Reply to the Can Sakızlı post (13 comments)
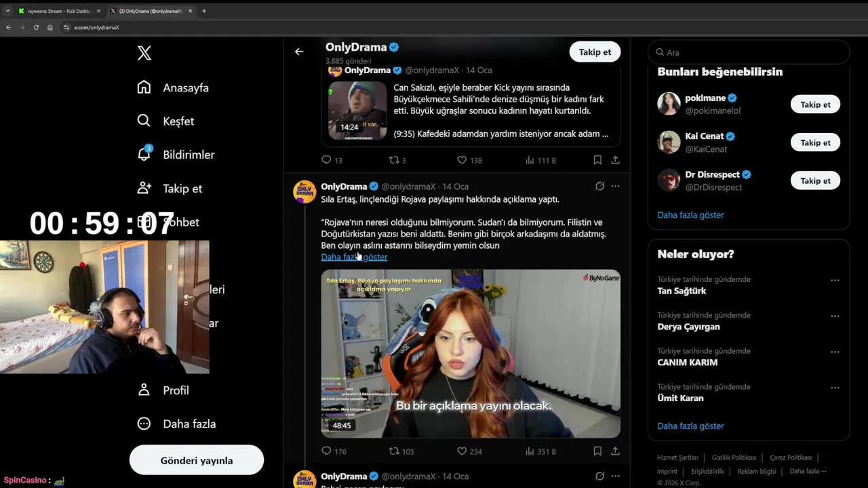Image resolution: width=868 pixels, height=488 pixels. [326, 160]
